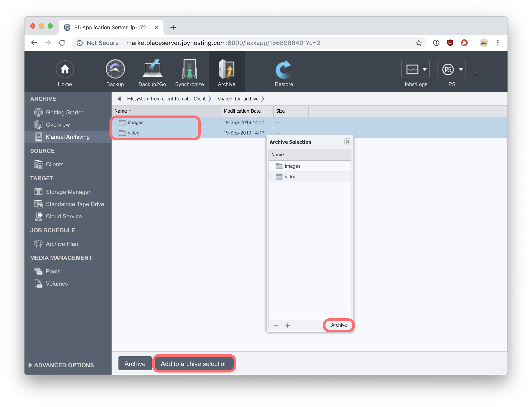Open Getting Started in the sidebar

click(65, 112)
